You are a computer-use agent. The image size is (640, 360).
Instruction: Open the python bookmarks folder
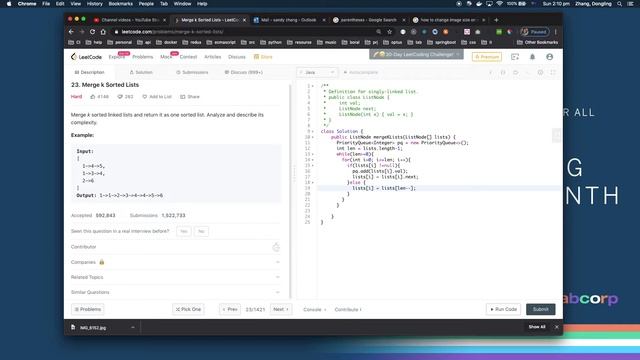[x=271, y=42]
